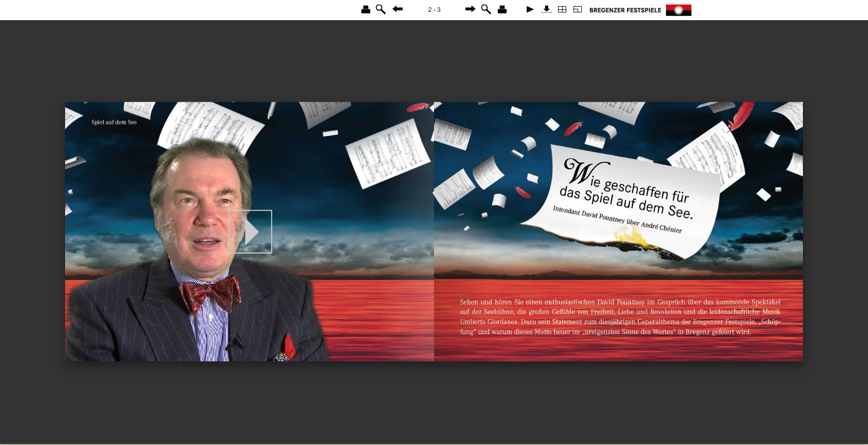
Task: Click the paragraph starting 'Sehen und hören Sie'
Action: tap(620, 317)
